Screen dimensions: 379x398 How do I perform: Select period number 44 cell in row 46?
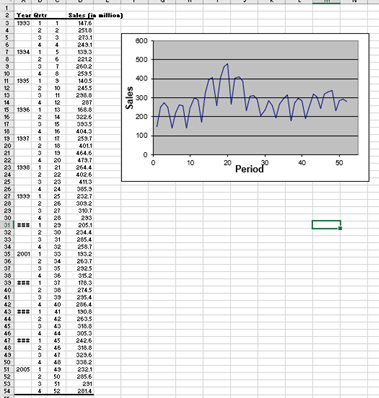tap(57, 333)
